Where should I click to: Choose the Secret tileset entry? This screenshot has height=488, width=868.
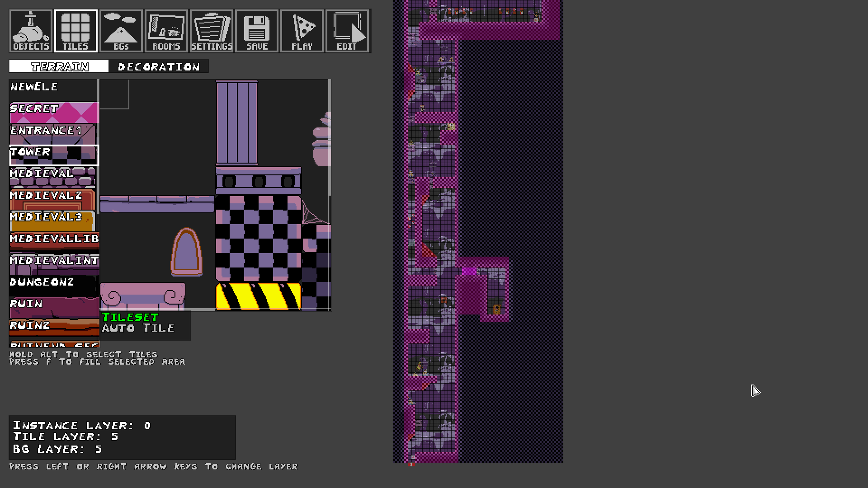[53, 112]
